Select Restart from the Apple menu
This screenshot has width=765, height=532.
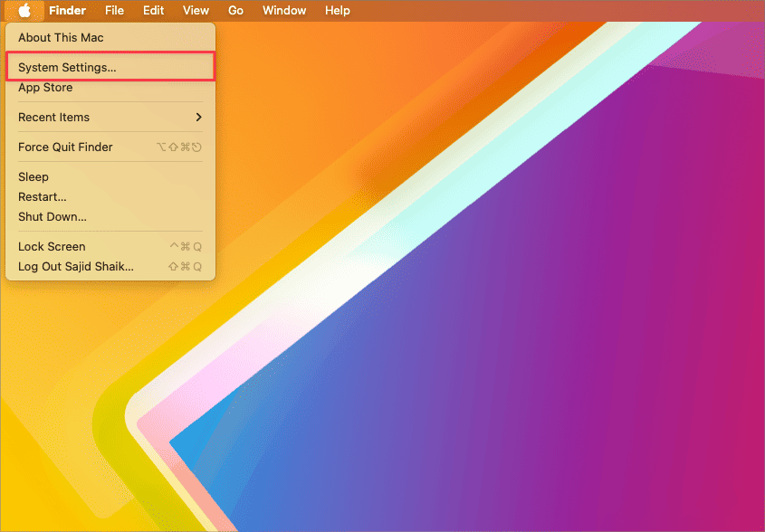[x=43, y=196]
